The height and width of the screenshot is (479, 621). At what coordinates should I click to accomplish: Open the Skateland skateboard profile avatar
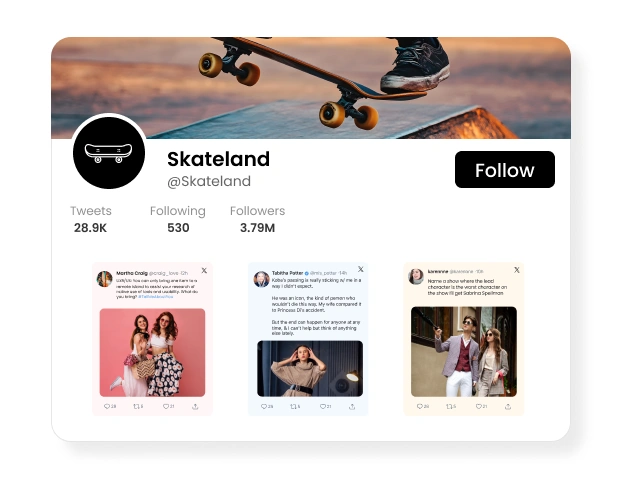coord(109,153)
